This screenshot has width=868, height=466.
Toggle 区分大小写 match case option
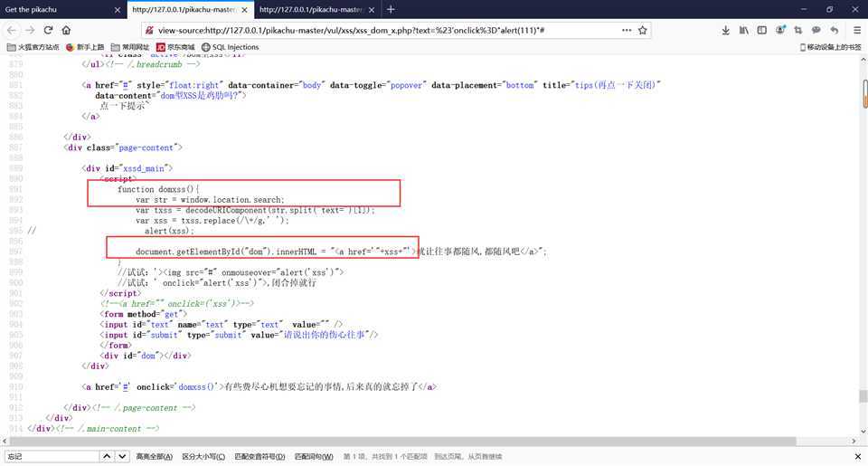click(x=203, y=457)
